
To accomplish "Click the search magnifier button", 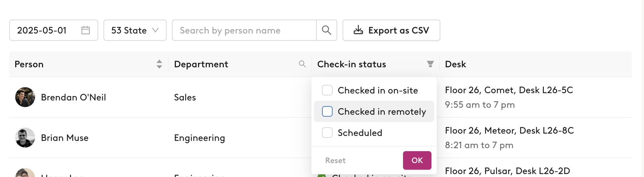I will pos(327,30).
